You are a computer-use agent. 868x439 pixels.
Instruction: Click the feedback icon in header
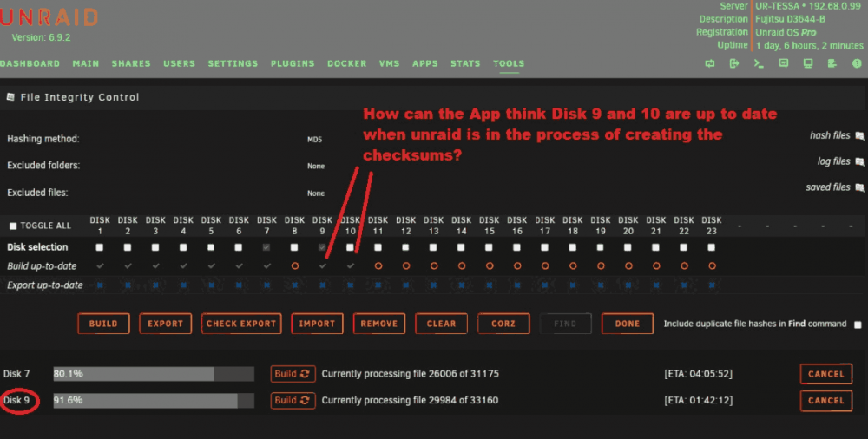(x=783, y=63)
